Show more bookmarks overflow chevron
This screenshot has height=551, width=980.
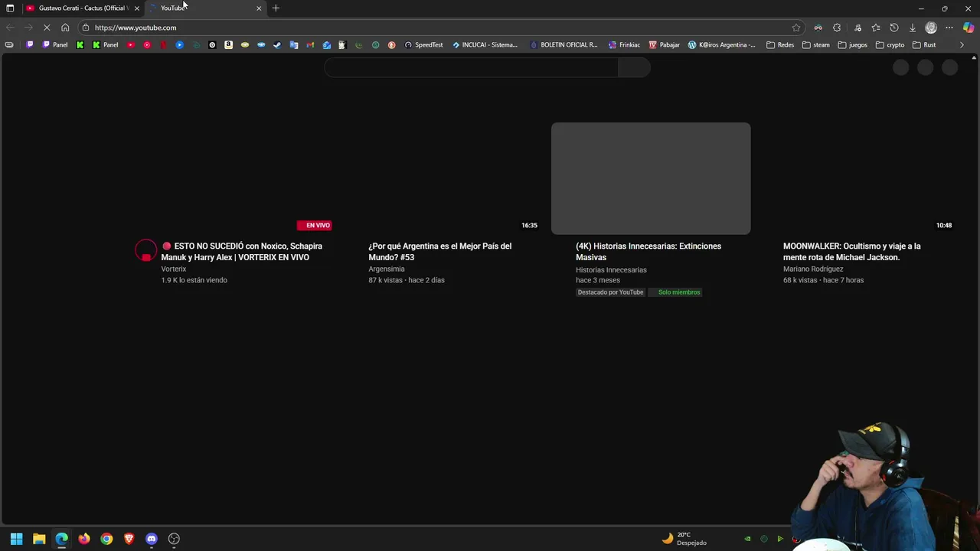click(x=962, y=44)
